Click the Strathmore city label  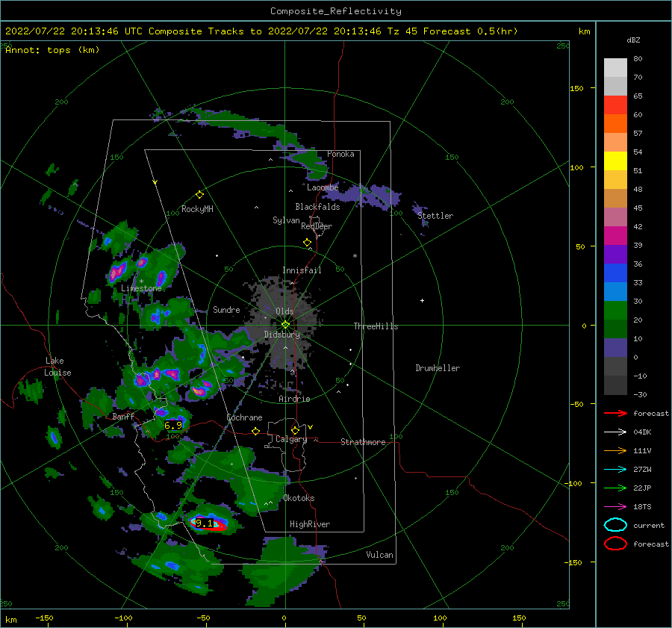point(363,442)
